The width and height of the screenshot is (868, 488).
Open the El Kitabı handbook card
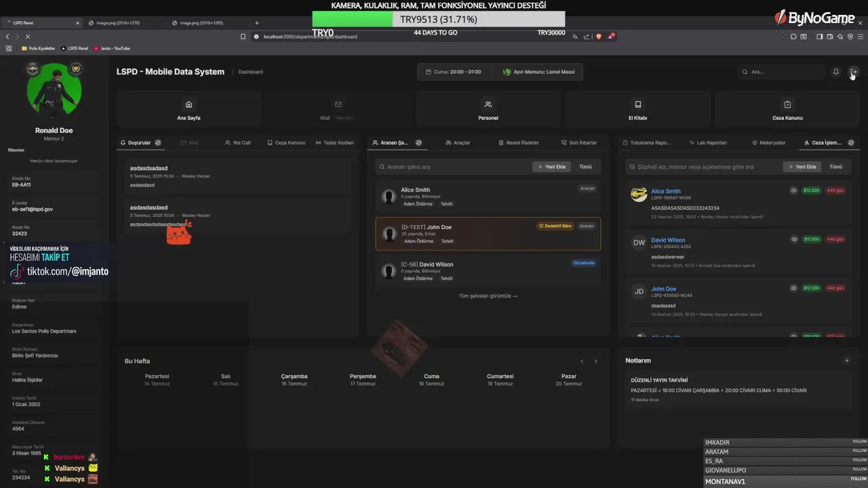click(637, 109)
